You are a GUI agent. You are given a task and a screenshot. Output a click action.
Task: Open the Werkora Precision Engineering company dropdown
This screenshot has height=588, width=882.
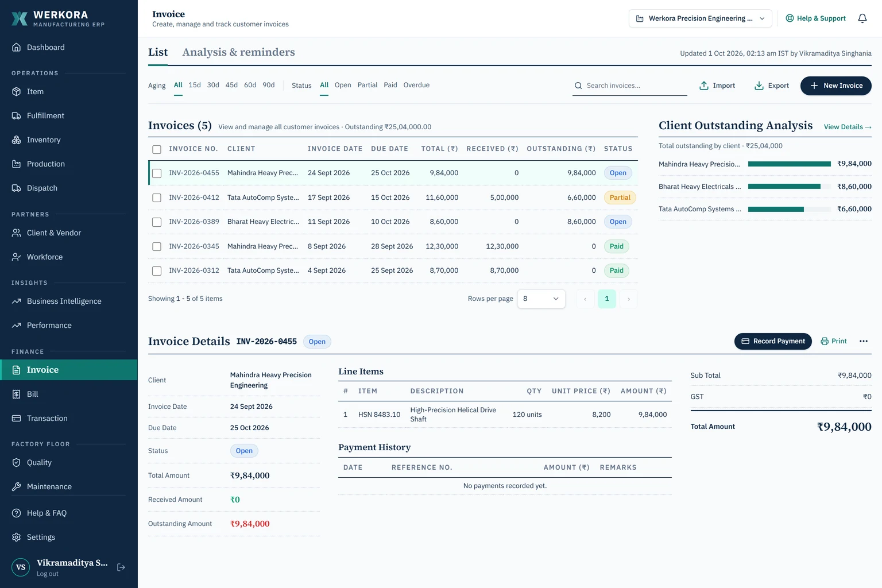tap(700, 18)
